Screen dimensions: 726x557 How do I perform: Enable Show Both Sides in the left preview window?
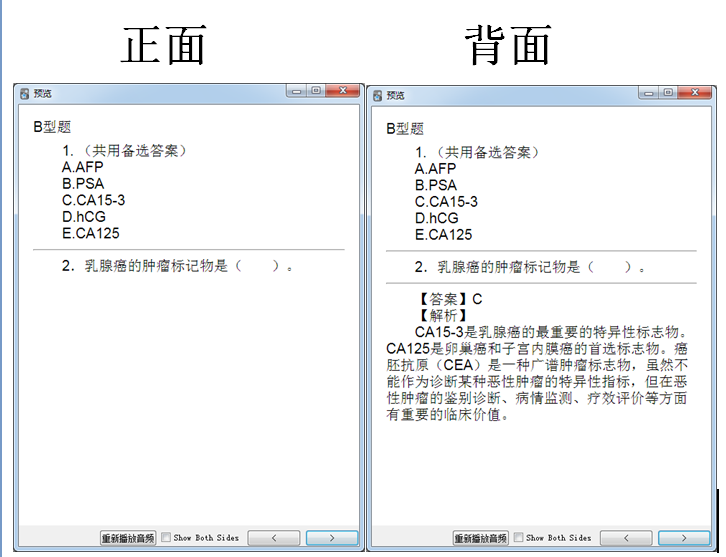[166, 538]
